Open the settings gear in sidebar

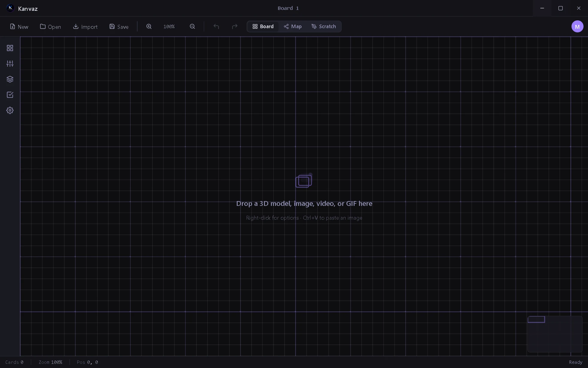tap(10, 110)
